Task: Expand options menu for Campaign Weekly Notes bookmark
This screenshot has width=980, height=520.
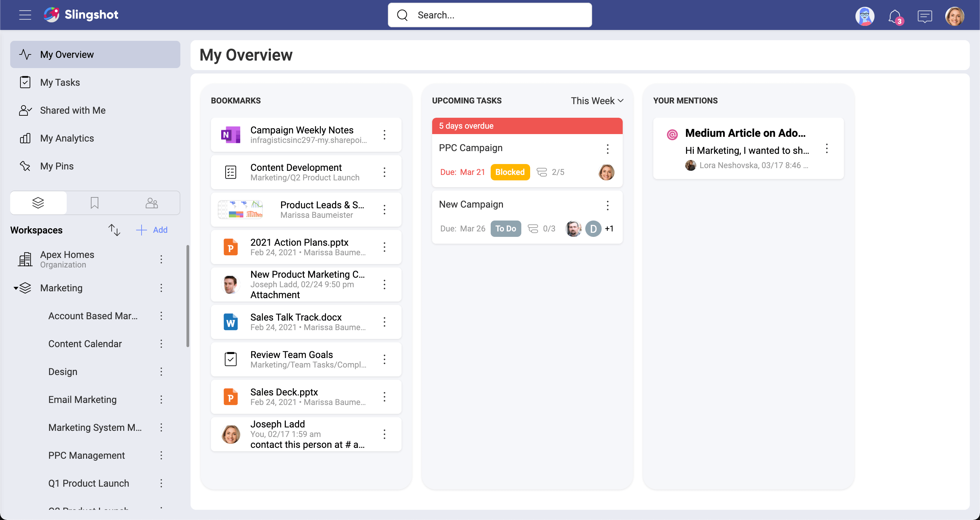Action: click(x=385, y=135)
